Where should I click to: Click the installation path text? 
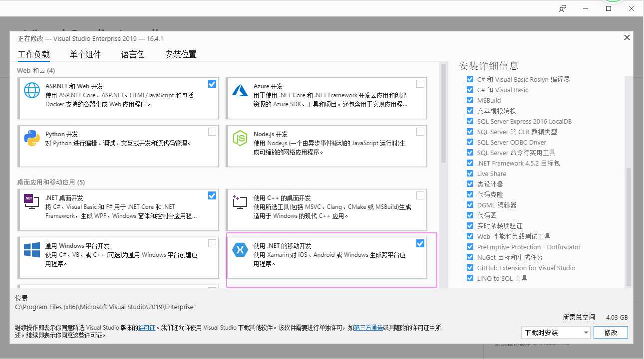(104, 307)
